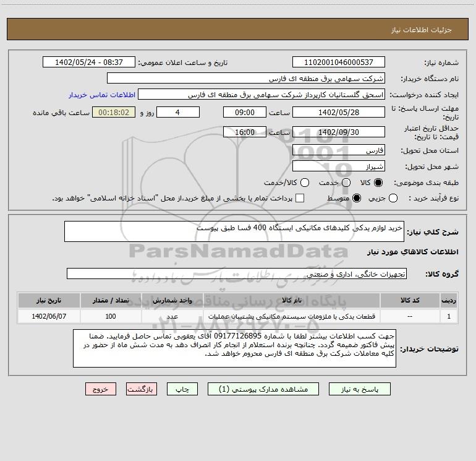Click the quantity cell 100
Viewport: 476px width, 461px height.
(111, 316)
